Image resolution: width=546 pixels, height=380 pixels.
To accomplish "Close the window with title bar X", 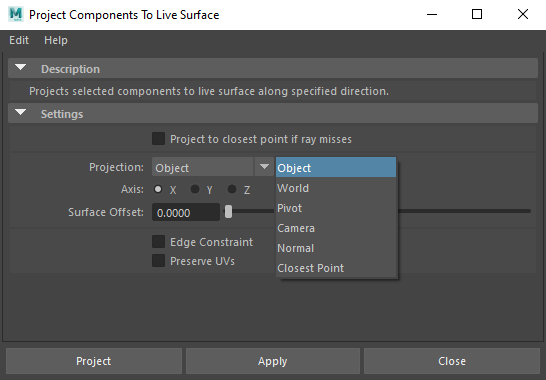I will (523, 14).
